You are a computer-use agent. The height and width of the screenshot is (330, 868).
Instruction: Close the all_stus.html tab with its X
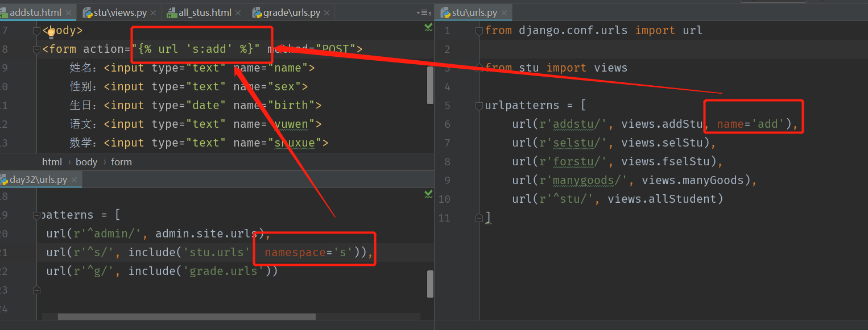pos(237,11)
